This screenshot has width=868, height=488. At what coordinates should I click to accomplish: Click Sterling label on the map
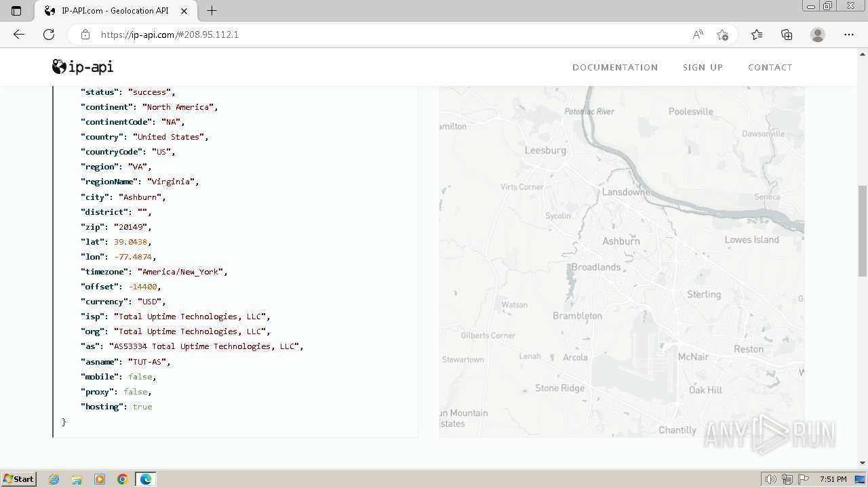(704, 294)
